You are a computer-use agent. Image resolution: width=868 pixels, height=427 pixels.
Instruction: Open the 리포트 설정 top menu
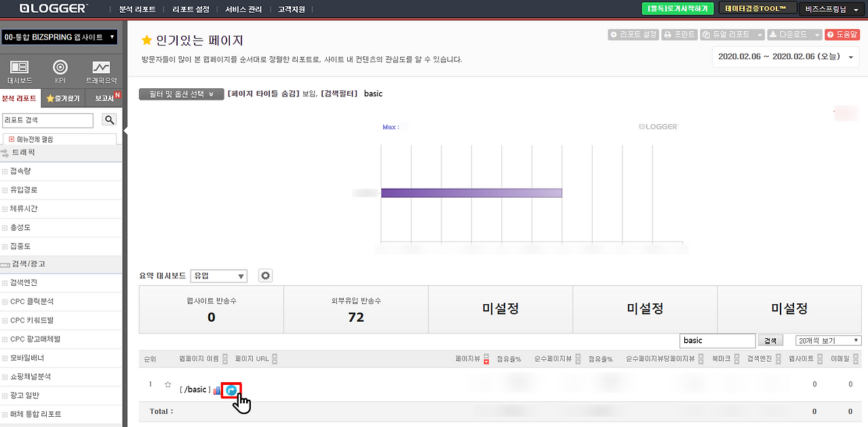tap(191, 10)
